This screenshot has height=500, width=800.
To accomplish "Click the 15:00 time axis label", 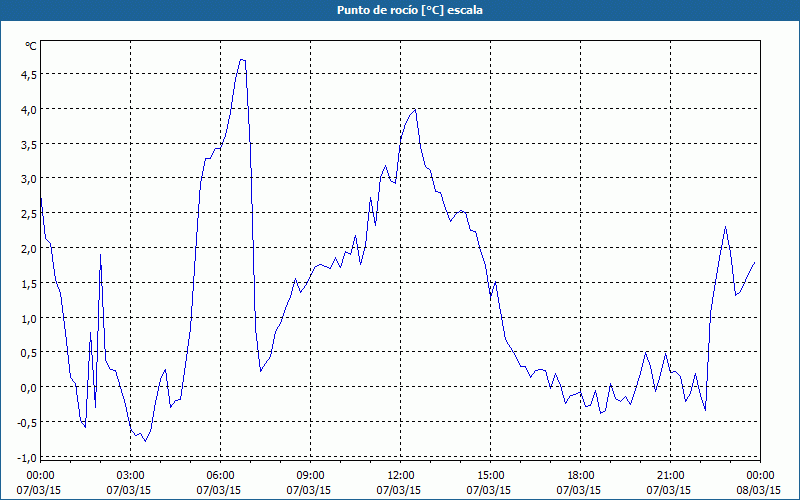I will point(490,476).
